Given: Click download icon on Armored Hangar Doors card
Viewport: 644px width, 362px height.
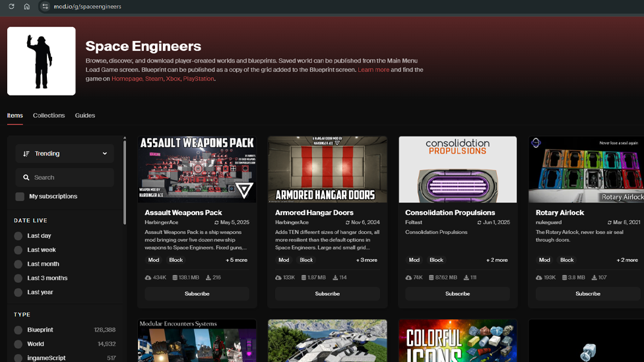Looking at the screenshot, I should pos(335,278).
